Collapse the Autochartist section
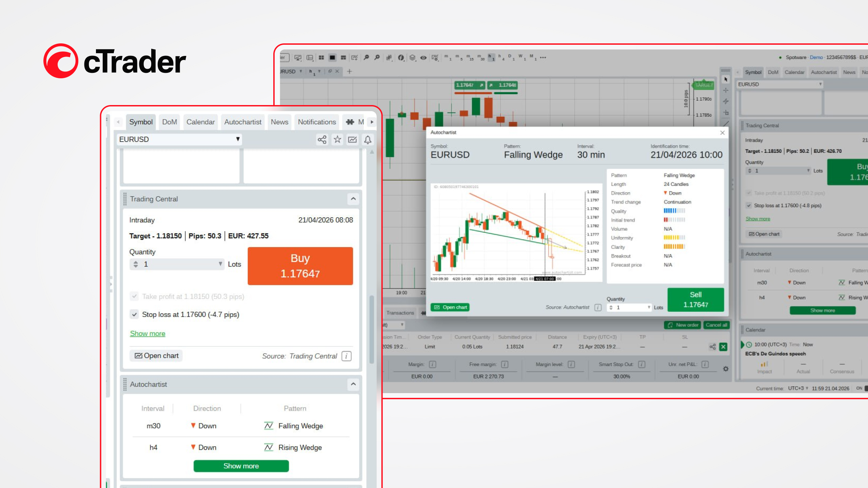 [x=353, y=384]
